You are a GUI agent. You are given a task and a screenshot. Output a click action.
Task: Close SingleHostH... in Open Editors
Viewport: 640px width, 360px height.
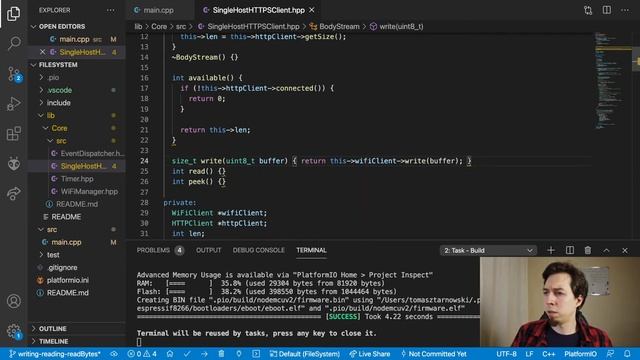tap(42, 52)
